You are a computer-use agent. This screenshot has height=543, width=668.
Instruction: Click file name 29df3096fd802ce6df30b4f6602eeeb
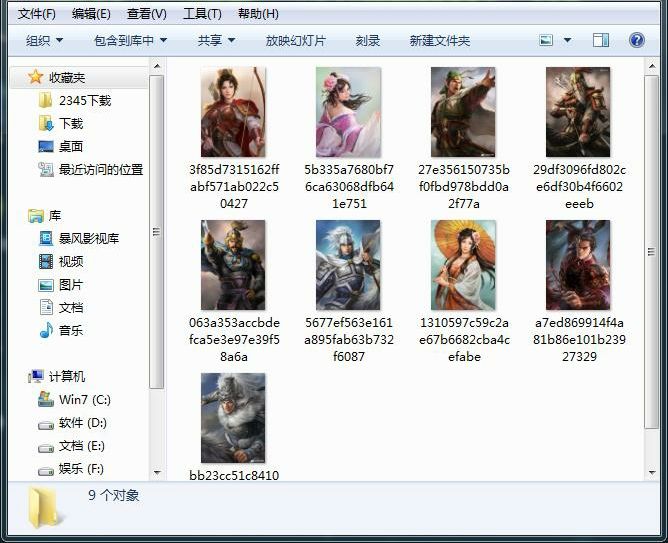coord(579,187)
